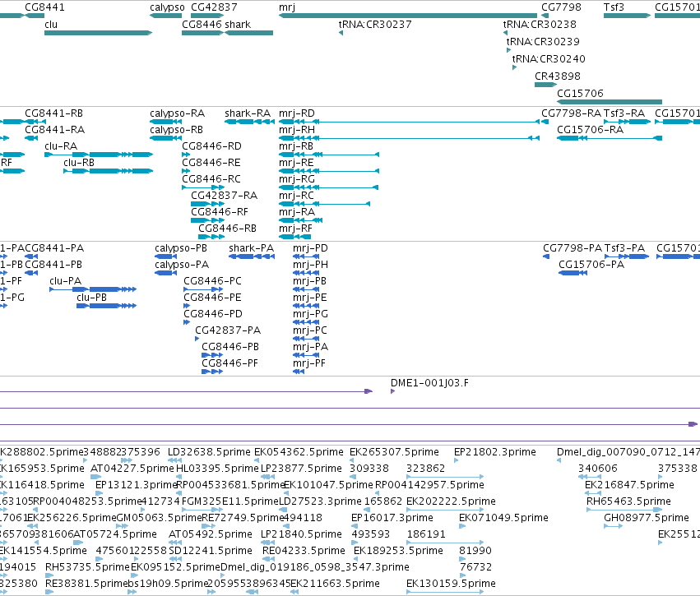
Task: Click the mrj-PD protein label
Action: pyautogui.click(x=310, y=248)
